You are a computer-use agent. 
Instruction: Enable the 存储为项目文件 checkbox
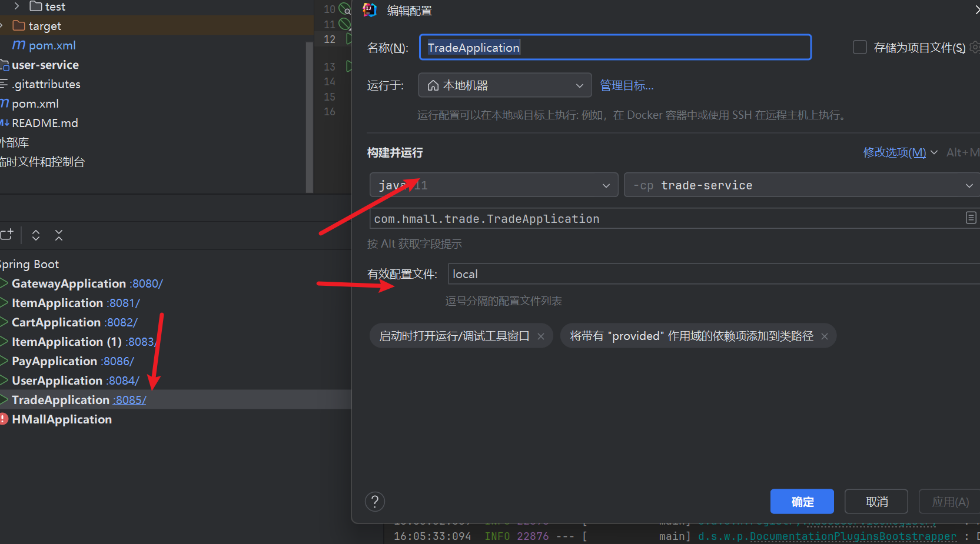tap(860, 47)
